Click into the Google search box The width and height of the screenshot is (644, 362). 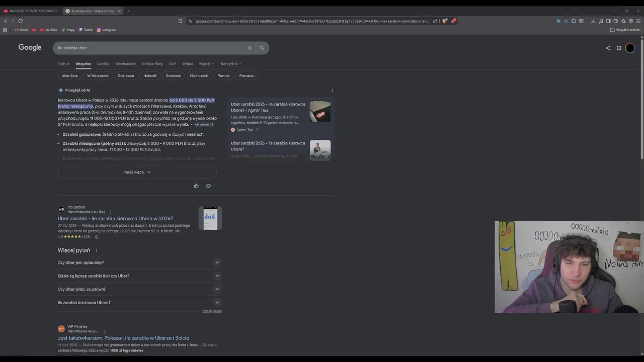click(x=151, y=48)
